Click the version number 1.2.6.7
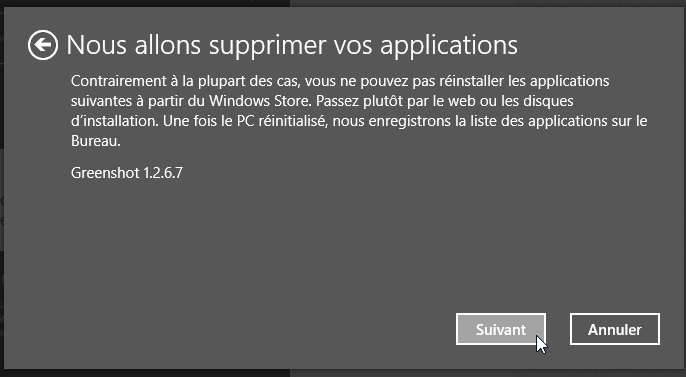Image resolution: width=686 pixels, height=377 pixels. coord(163,173)
